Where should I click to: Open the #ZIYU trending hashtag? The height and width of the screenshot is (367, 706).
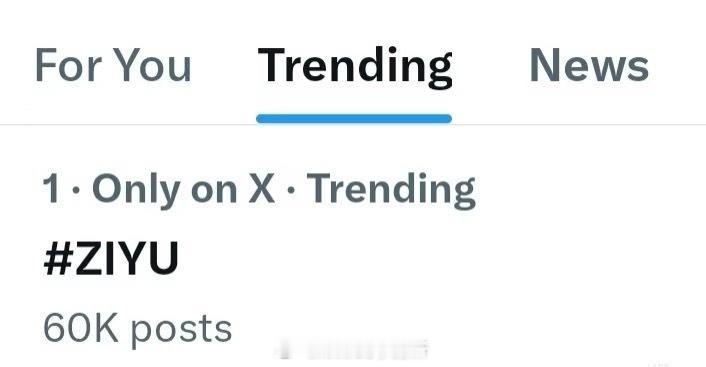pyautogui.click(x=111, y=258)
